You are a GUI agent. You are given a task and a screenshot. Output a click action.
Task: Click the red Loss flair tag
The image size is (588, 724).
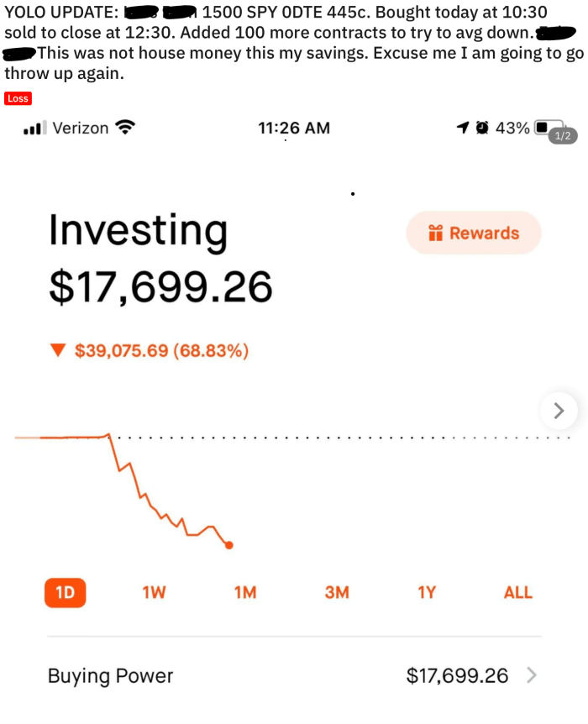point(18,98)
